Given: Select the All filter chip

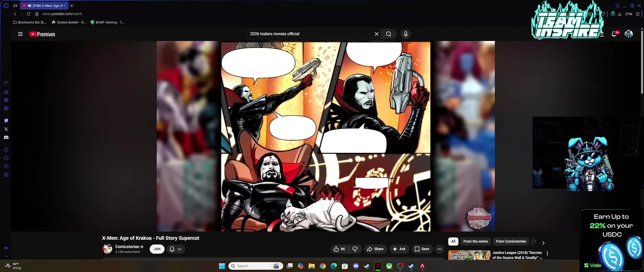Looking at the screenshot, I should pos(453,241).
